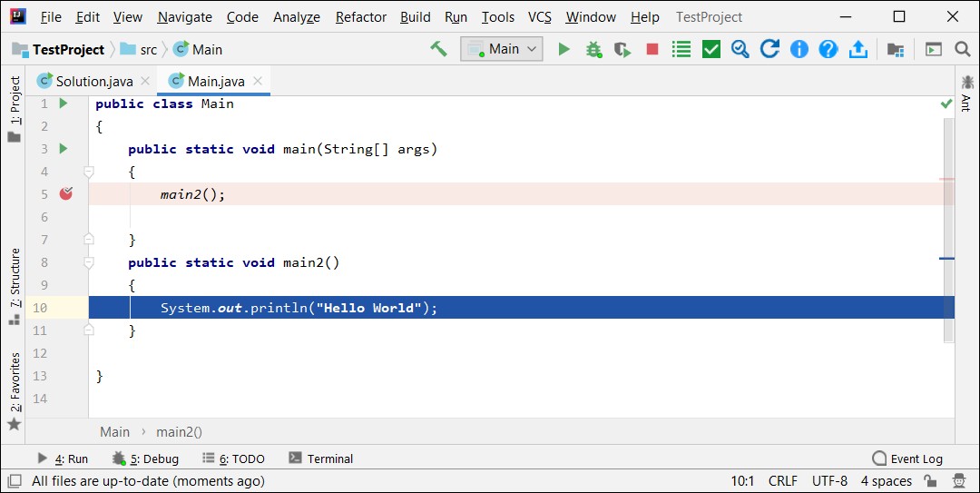Open Project Structure icon in toolbar

(896, 49)
